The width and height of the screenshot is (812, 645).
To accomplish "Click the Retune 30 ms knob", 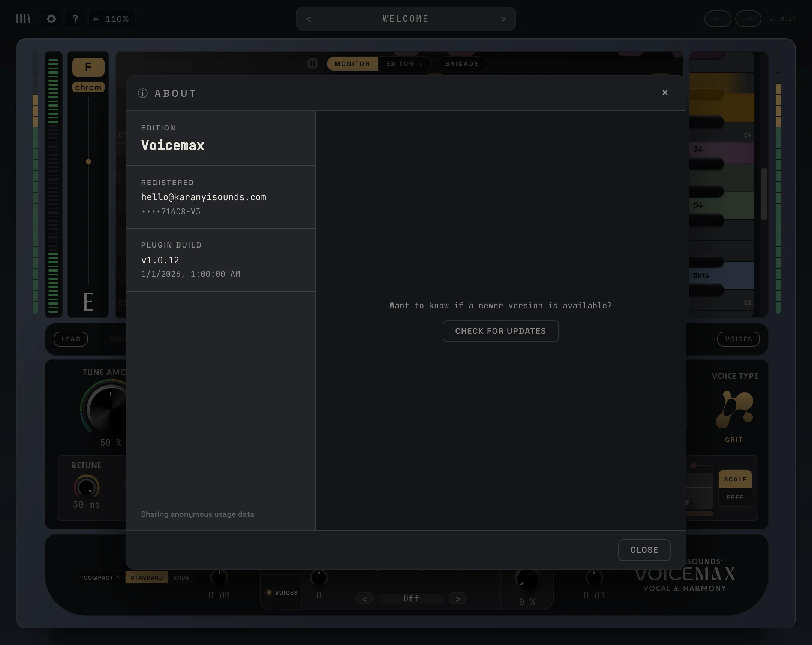I will pos(86,487).
